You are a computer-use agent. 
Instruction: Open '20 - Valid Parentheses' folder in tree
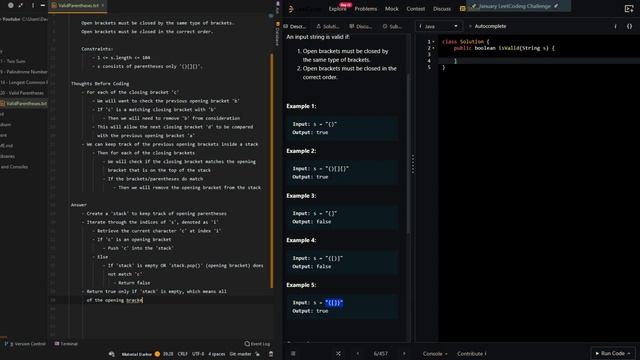point(22,93)
